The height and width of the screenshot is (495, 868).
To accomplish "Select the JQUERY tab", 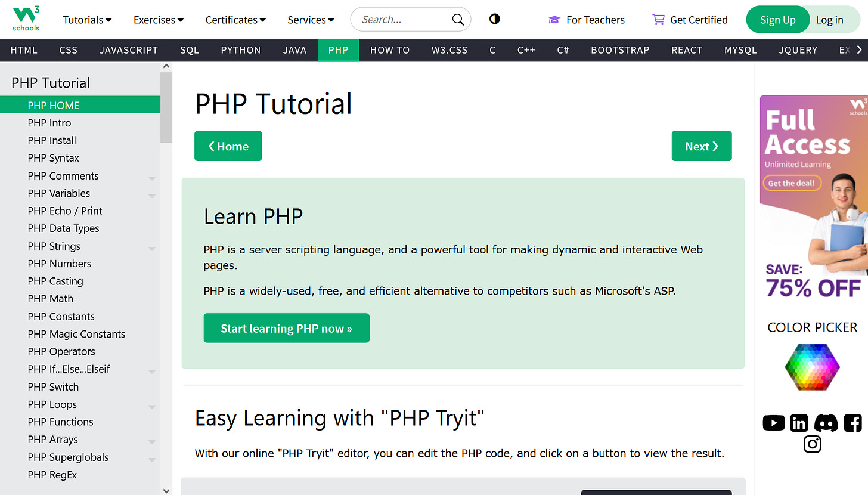I will 798,50.
